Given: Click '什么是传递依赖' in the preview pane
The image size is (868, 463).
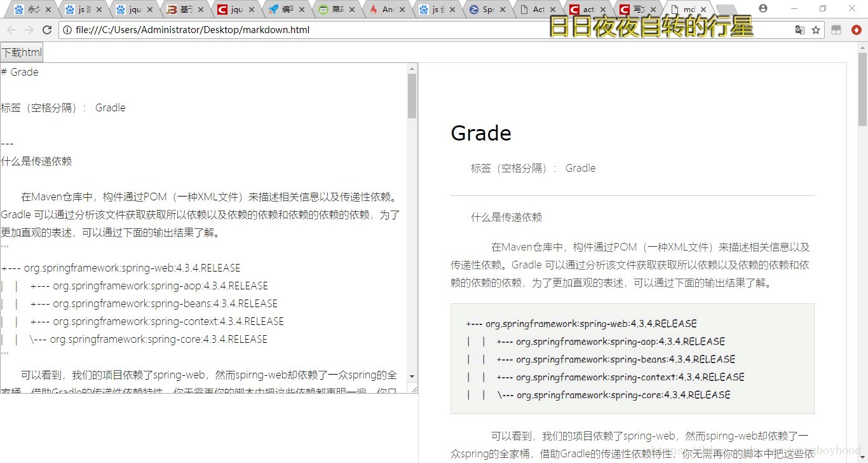Looking at the screenshot, I should pos(506,217).
